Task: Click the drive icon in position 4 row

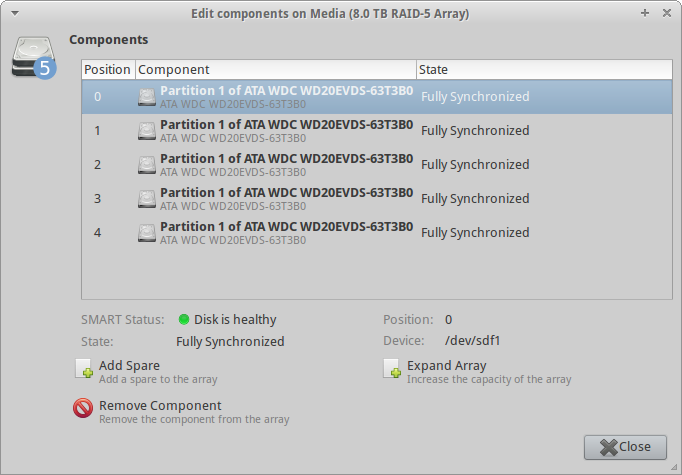Action: (147, 233)
